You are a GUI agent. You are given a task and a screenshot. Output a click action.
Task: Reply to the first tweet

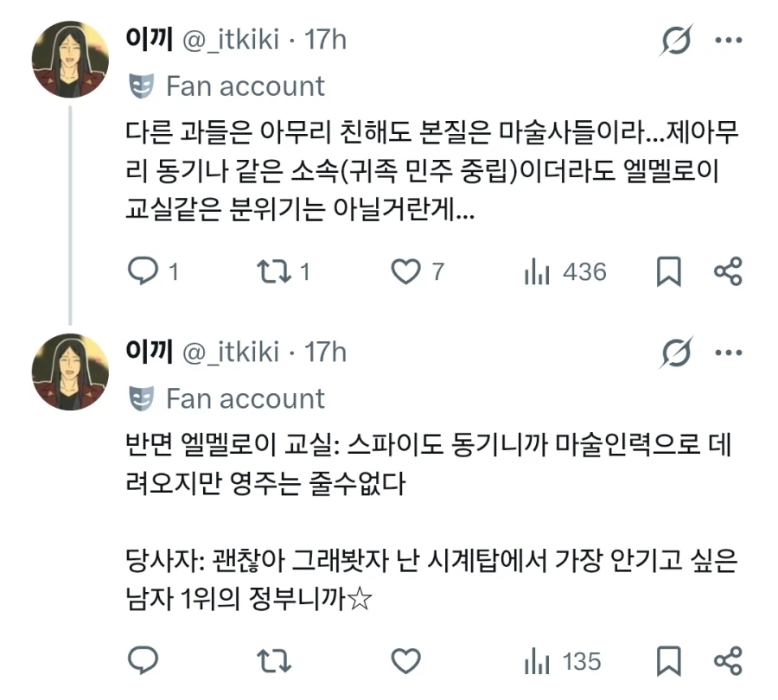point(143,271)
